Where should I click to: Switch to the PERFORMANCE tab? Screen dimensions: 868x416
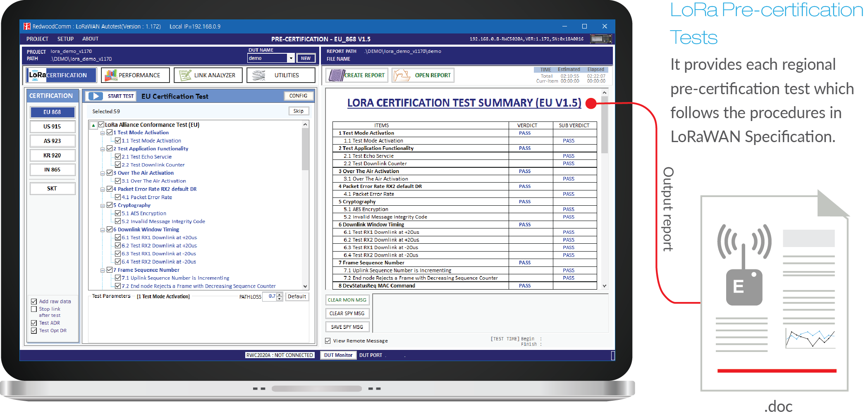tap(136, 75)
